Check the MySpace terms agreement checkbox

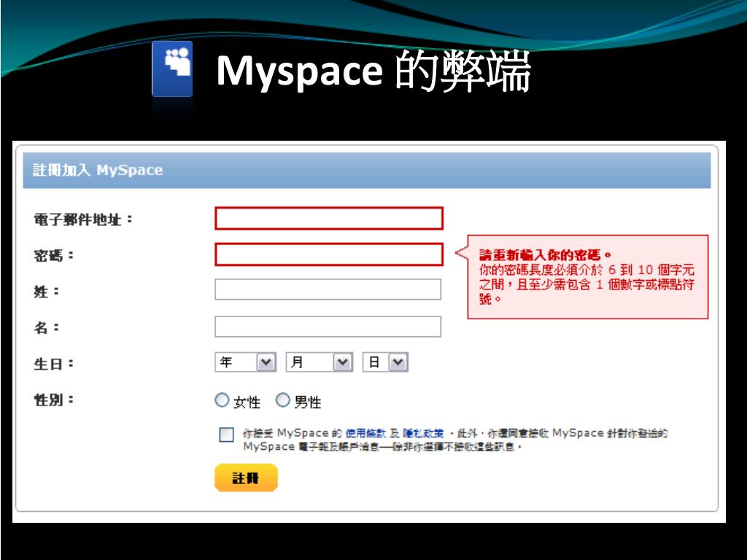(226, 435)
